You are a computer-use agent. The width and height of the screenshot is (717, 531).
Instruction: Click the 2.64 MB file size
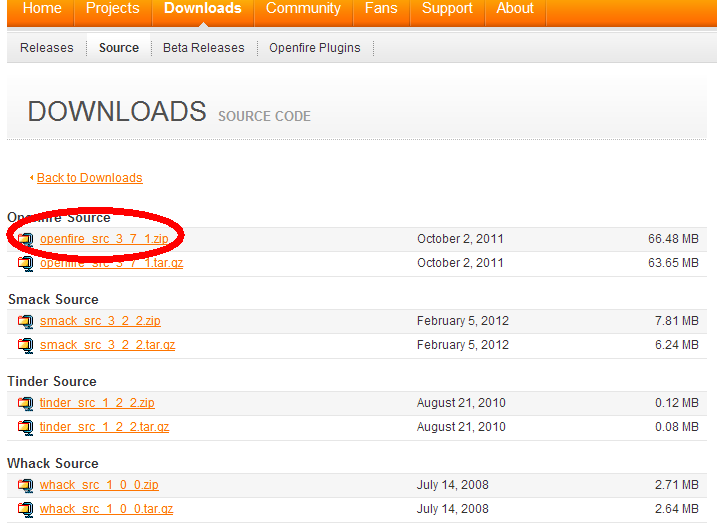(676, 509)
